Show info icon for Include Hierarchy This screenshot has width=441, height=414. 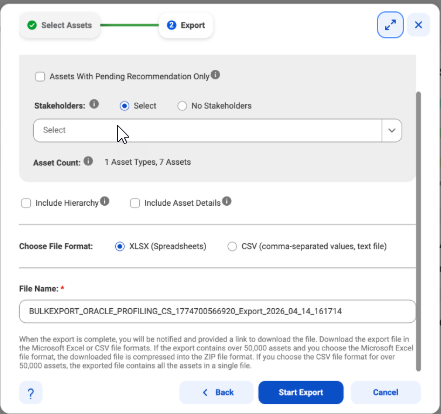click(105, 201)
